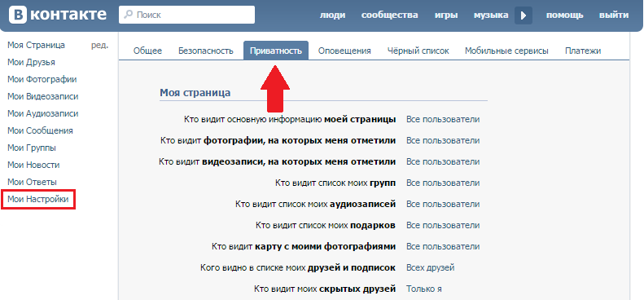The height and width of the screenshot is (300, 644).
Task: Click the search magnifier icon
Action: [128, 15]
